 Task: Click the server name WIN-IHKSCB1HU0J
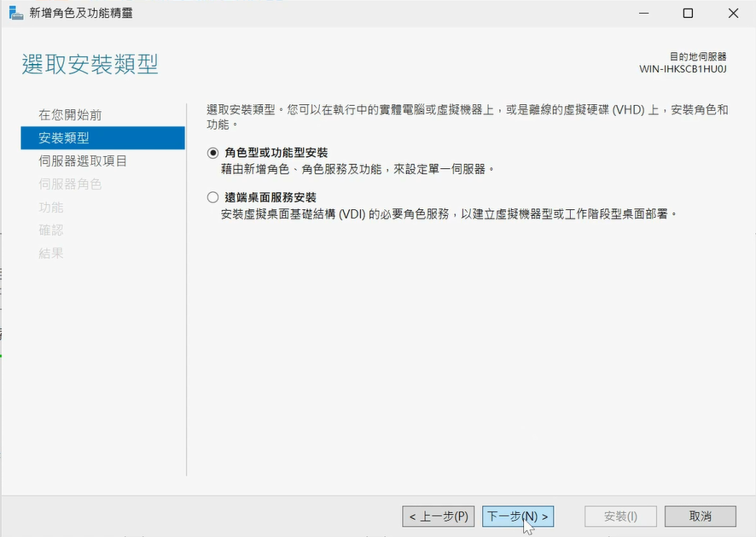(683, 69)
